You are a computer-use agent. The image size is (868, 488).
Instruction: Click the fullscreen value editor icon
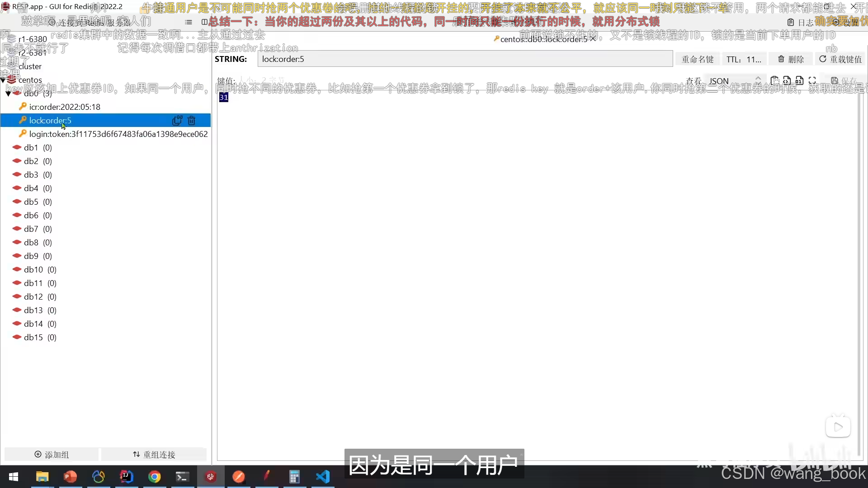(812, 81)
